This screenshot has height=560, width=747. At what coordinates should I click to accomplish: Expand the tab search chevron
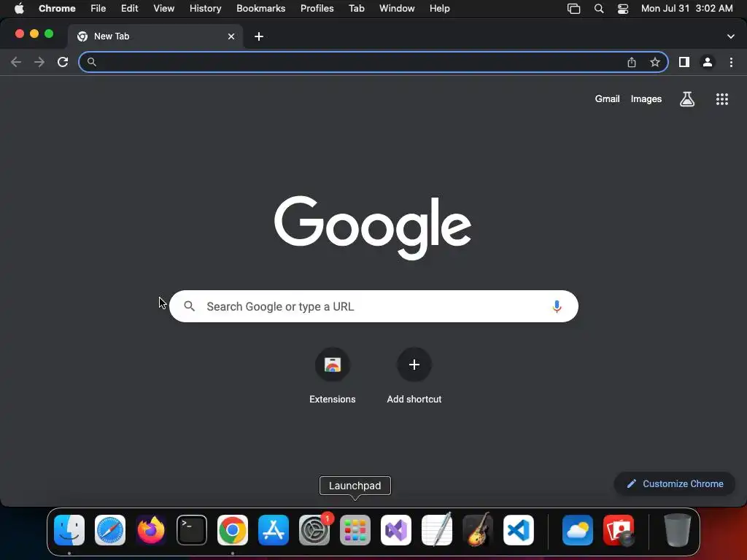point(730,36)
